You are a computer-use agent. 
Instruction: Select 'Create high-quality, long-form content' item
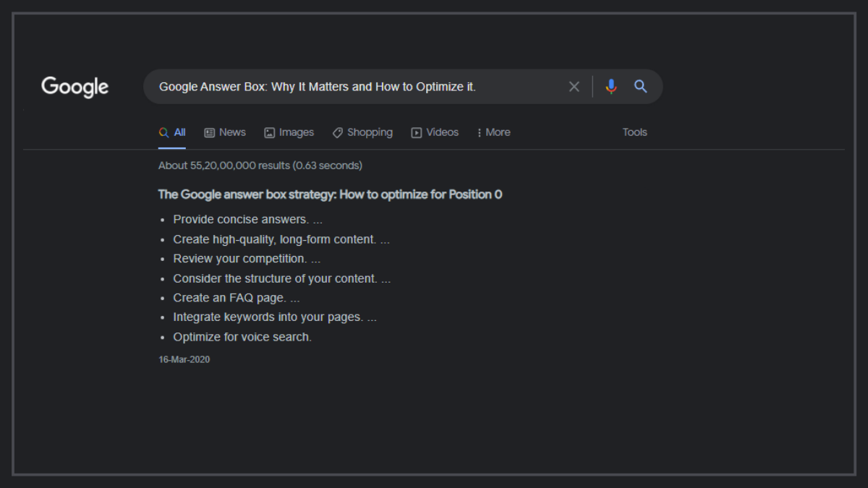click(281, 239)
